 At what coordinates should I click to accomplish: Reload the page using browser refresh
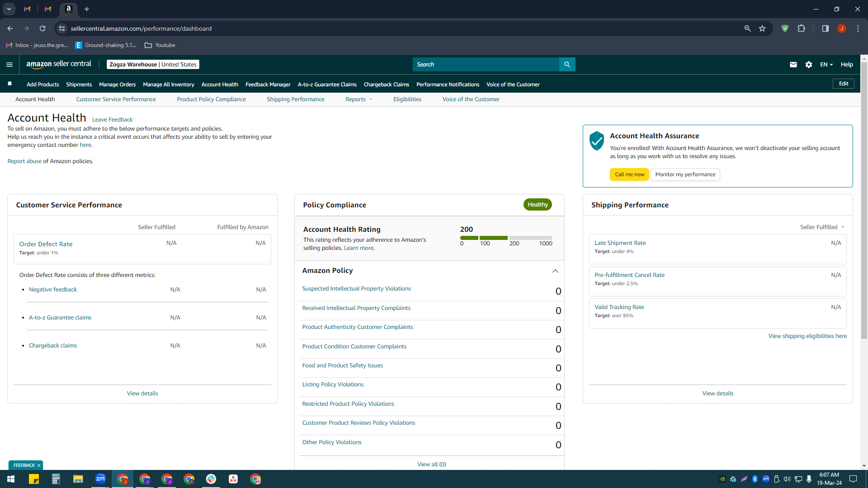coord(42,28)
